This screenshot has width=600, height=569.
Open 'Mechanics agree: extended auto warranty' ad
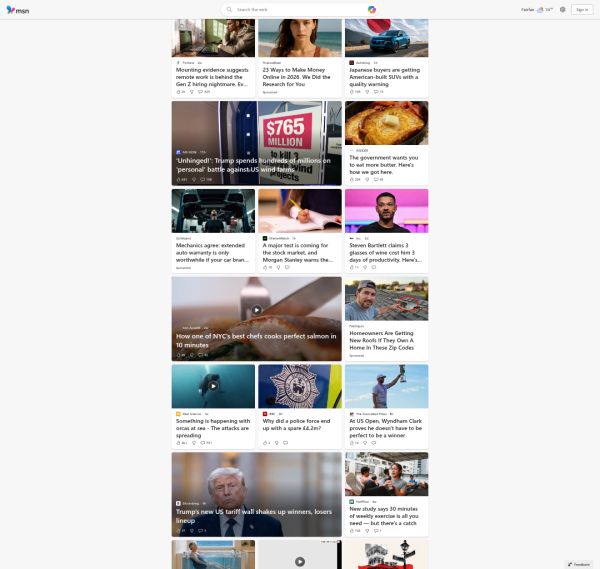pyautogui.click(x=212, y=253)
